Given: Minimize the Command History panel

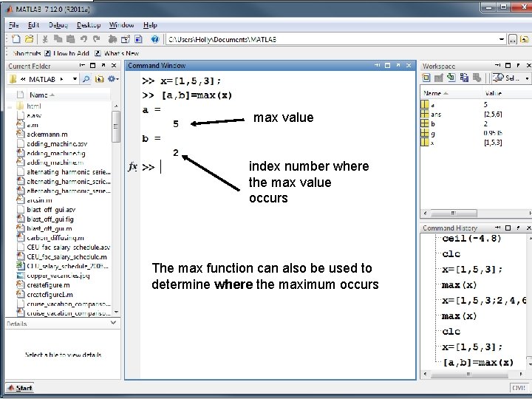Looking at the screenshot, I should click(498, 228).
